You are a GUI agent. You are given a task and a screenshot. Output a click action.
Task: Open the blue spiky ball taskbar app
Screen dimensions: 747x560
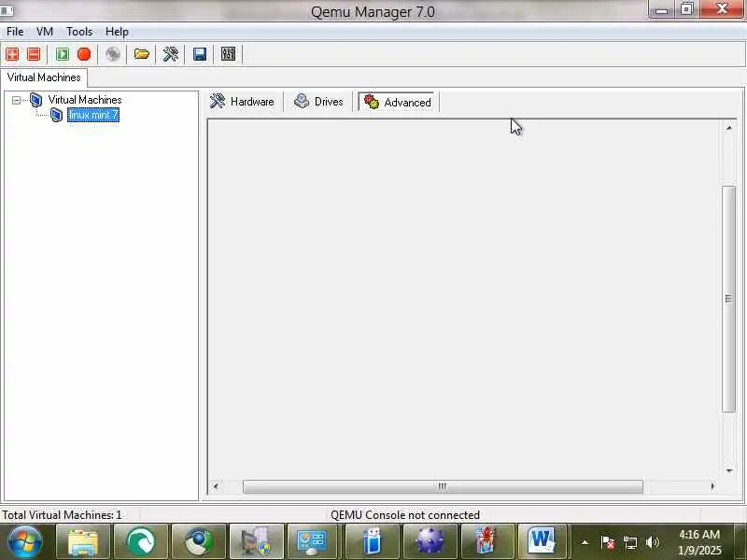(x=430, y=542)
